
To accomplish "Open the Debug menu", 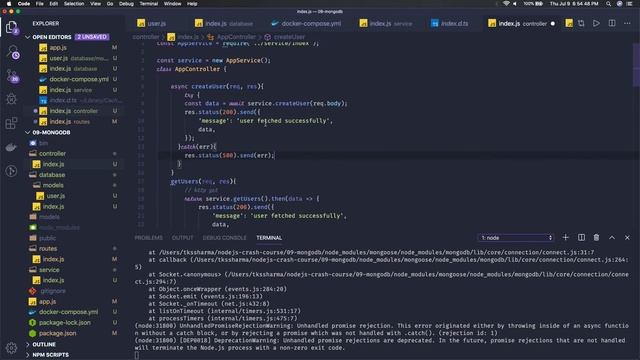I will (126, 4).
